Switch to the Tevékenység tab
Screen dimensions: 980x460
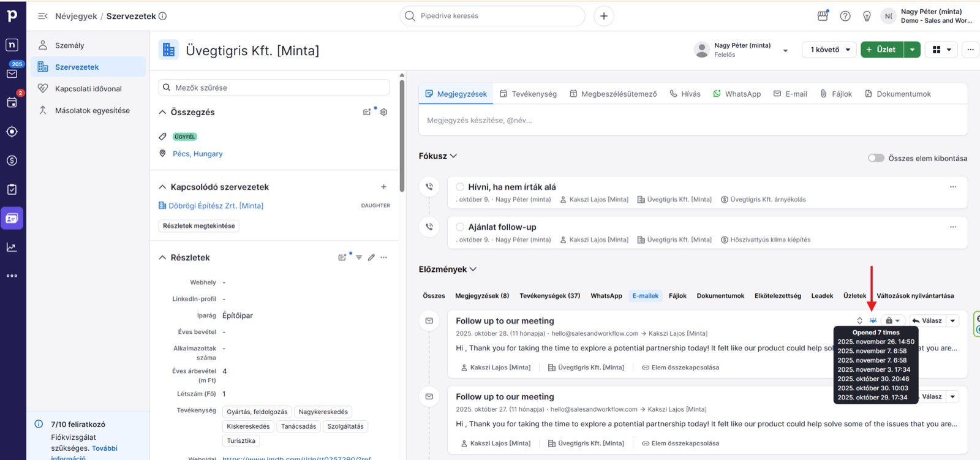pos(528,94)
